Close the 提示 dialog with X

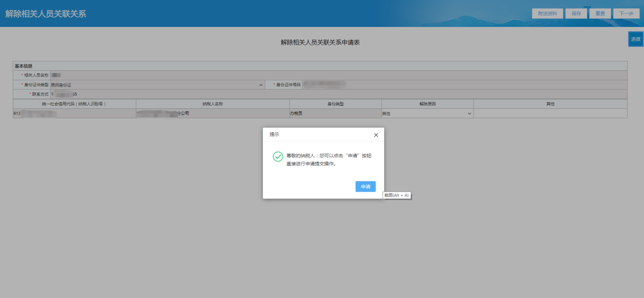click(376, 135)
